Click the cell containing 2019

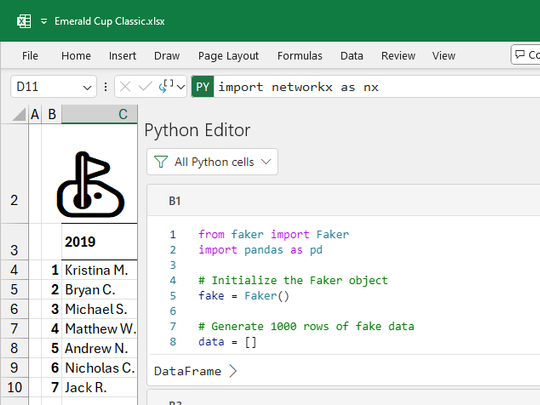[x=100, y=242]
